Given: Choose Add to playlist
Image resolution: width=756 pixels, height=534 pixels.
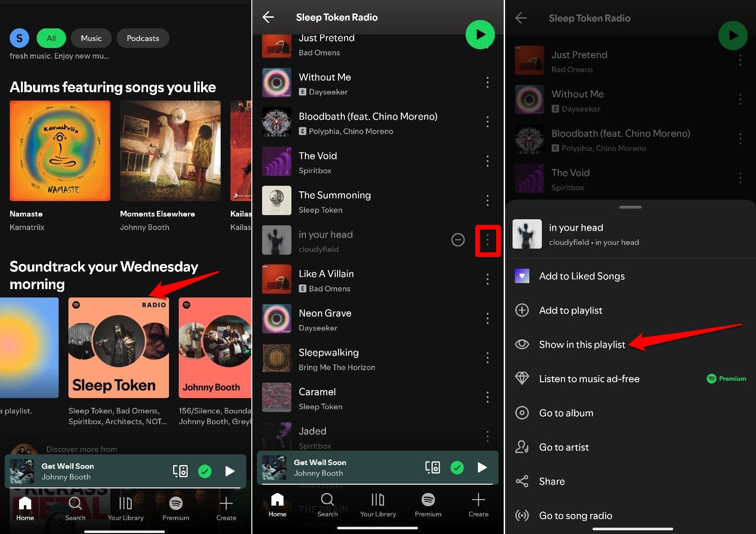Looking at the screenshot, I should point(630,310).
